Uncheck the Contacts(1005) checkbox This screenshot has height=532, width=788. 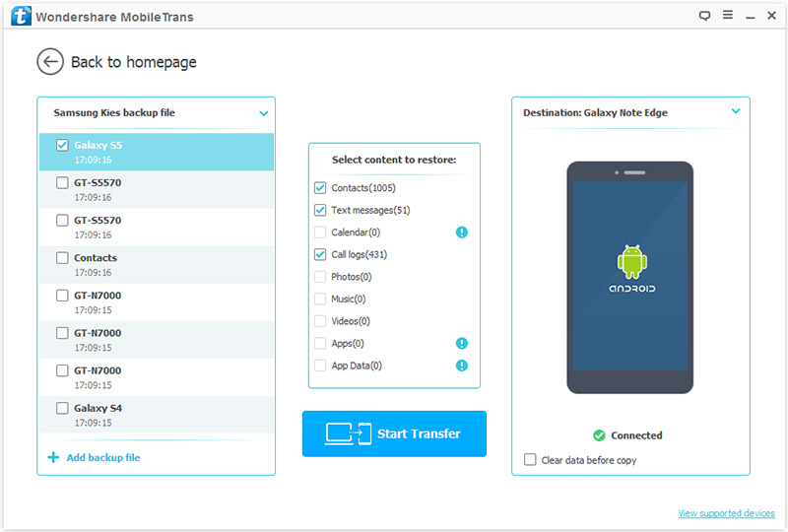[320, 188]
